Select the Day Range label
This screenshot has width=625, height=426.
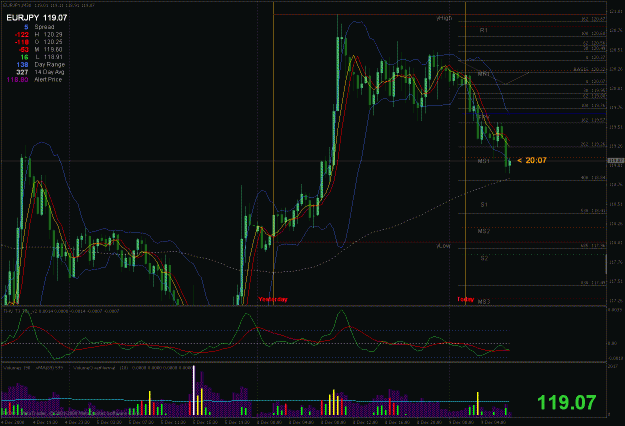[x=49, y=64]
